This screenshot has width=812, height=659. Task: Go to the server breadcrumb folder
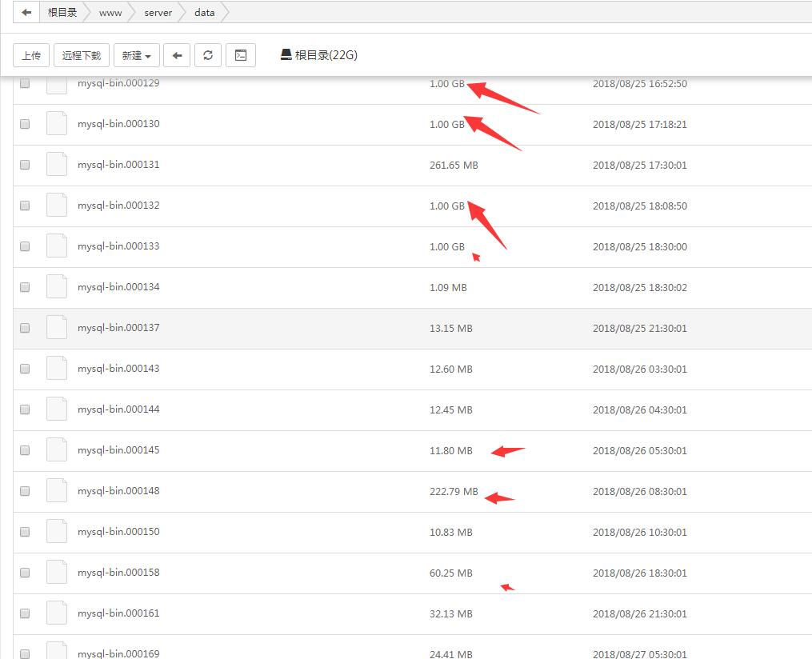point(158,13)
